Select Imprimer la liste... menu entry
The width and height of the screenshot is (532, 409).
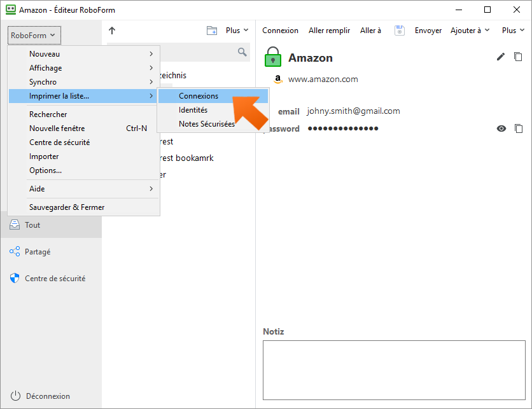84,96
